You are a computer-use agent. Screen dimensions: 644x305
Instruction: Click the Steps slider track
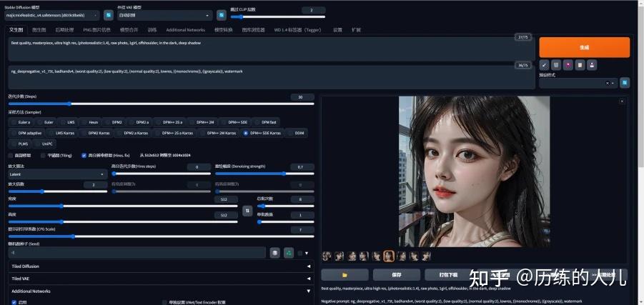[x=161, y=104]
